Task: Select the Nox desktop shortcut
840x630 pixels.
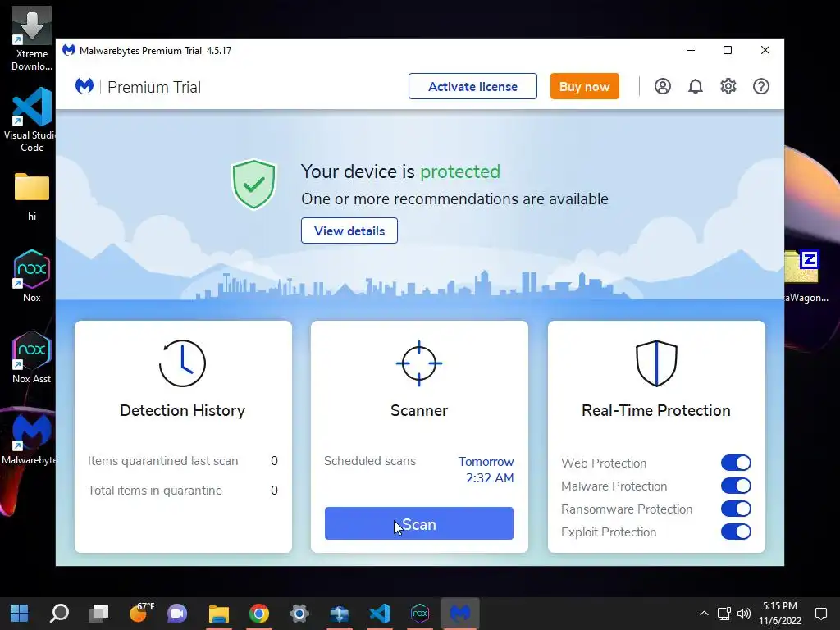Action: (x=32, y=276)
